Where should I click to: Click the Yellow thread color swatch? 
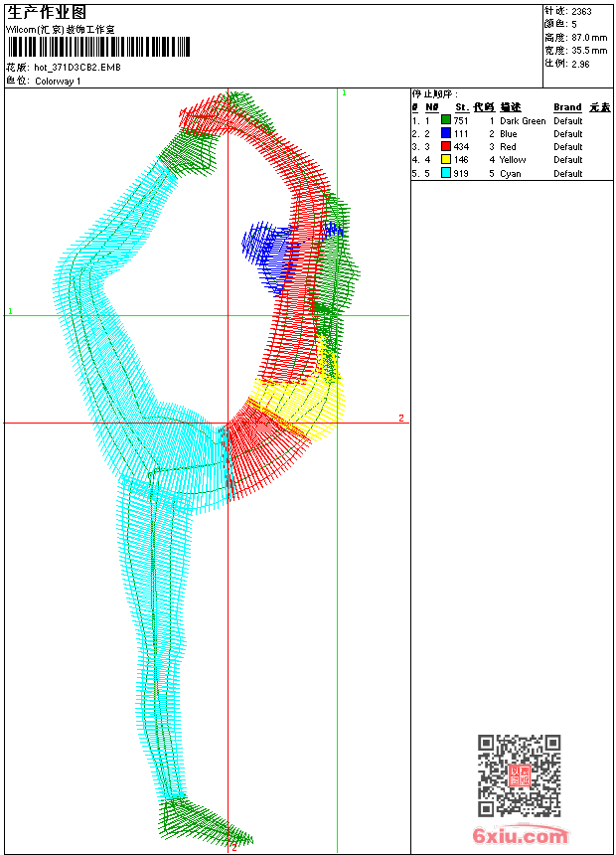[x=446, y=160]
